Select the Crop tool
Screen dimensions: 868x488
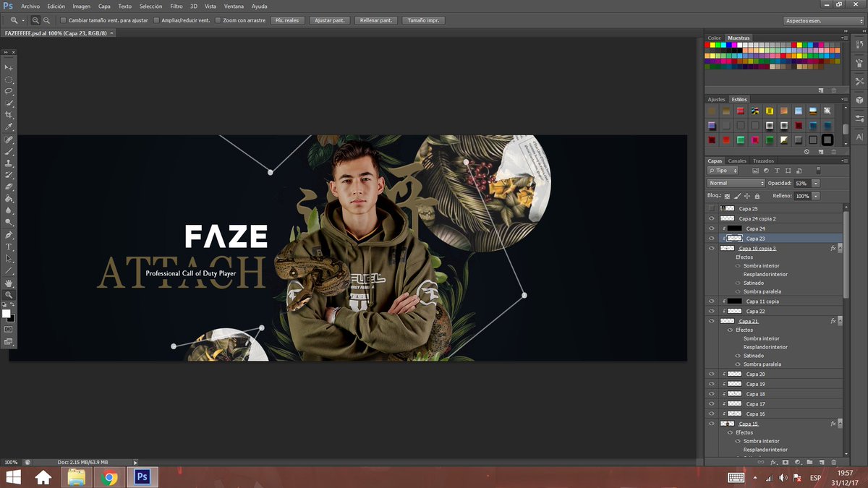tap(9, 115)
